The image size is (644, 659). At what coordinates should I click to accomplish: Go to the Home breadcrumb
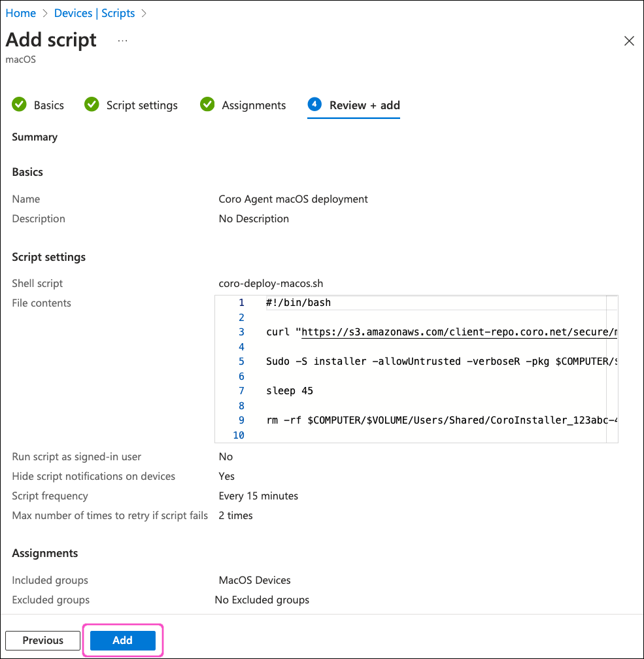(x=20, y=13)
